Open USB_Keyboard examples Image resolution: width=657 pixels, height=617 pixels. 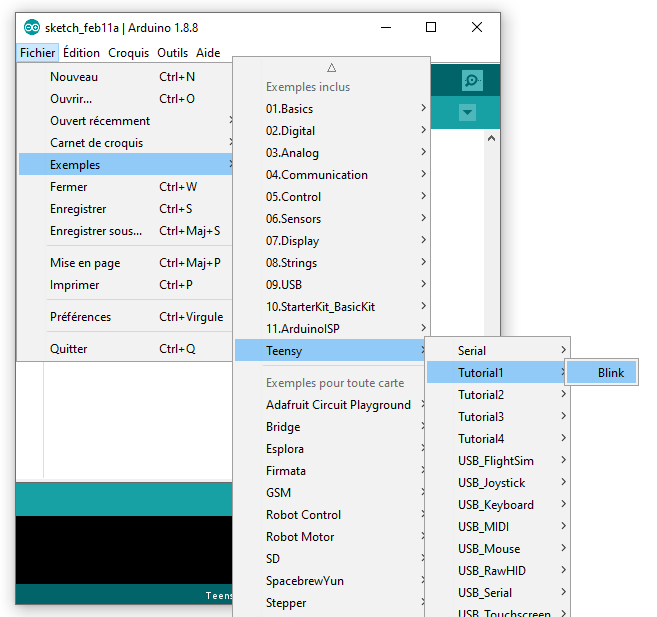(x=497, y=505)
